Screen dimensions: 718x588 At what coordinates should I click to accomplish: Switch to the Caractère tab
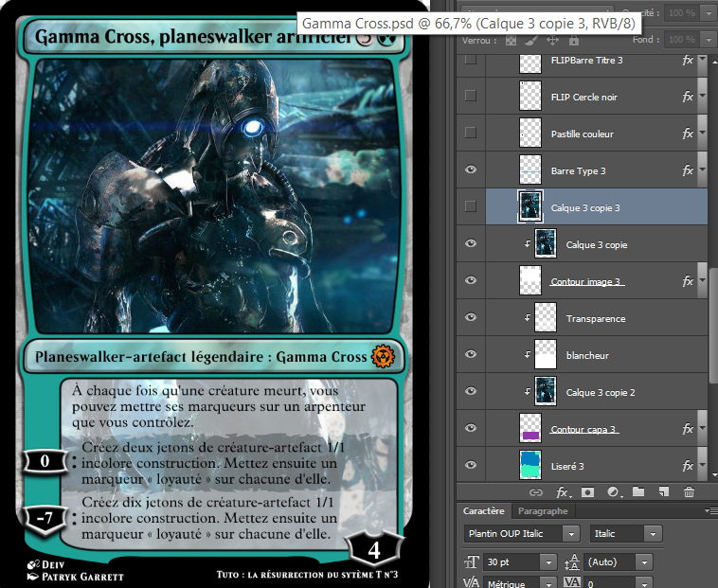click(x=483, y=511)
